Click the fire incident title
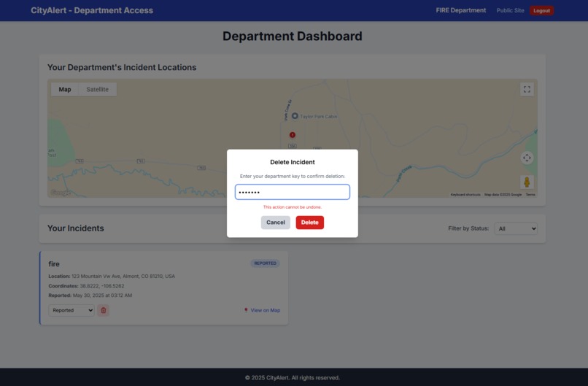 pos(54,263)
